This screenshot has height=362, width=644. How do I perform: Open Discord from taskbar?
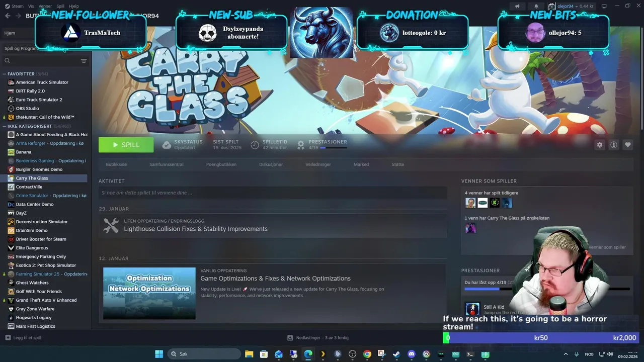click(x=412, y=354)
